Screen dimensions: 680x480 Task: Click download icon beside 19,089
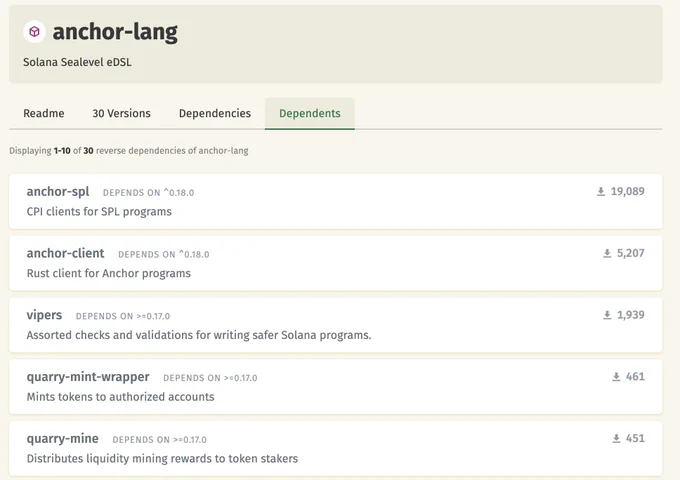(601, 191)
